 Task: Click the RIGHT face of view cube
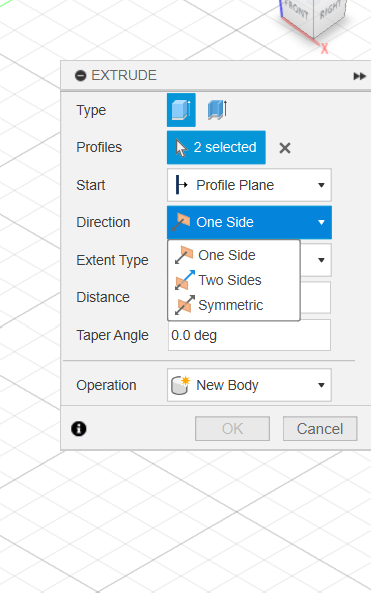click(x=331, y=13)
